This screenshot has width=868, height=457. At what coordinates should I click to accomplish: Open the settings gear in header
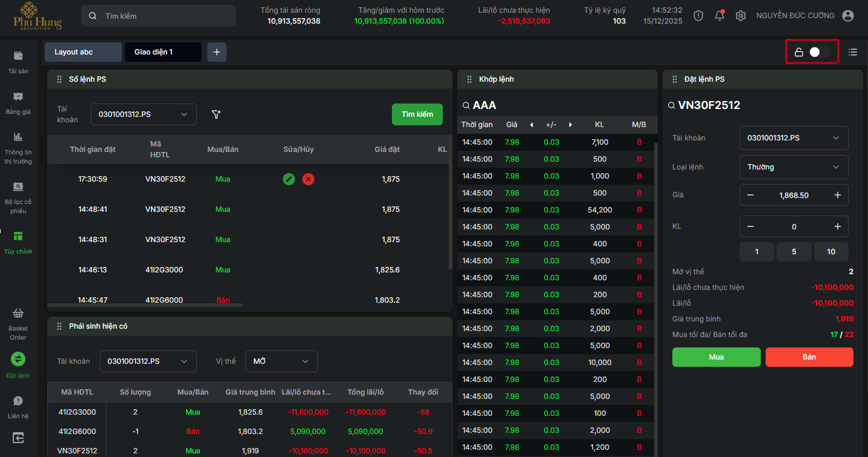[740, 16]
